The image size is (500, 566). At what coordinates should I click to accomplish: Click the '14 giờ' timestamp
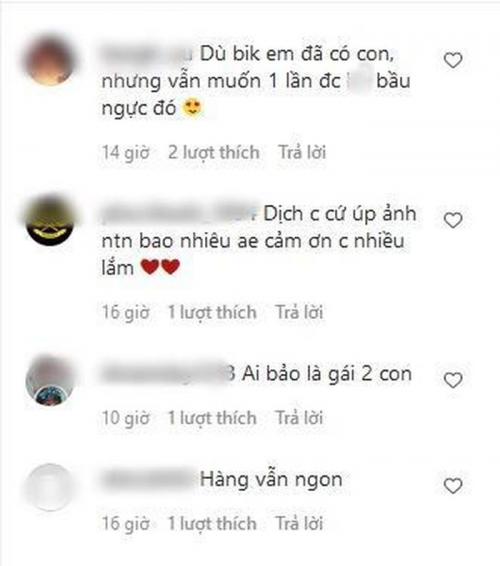coord(125,152)
